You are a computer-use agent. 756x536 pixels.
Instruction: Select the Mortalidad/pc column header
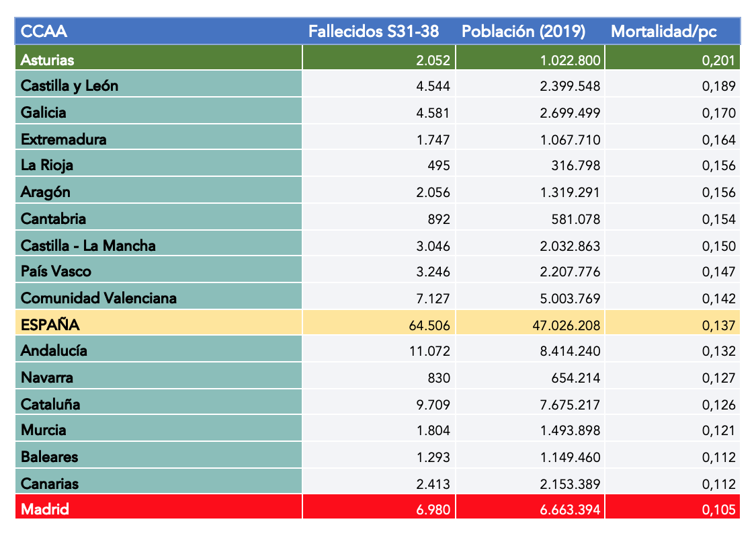click(x=663, y=32)
